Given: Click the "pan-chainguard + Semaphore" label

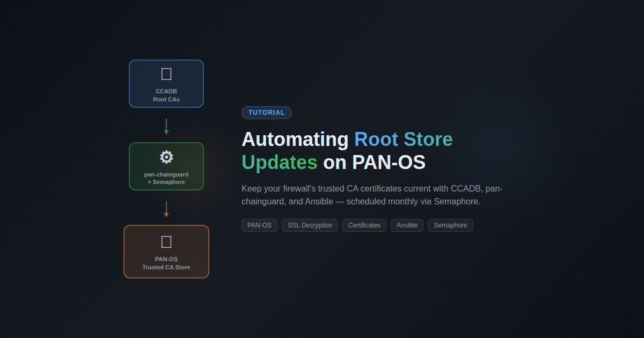Looking at the screenshot, I should click(166, 178).
